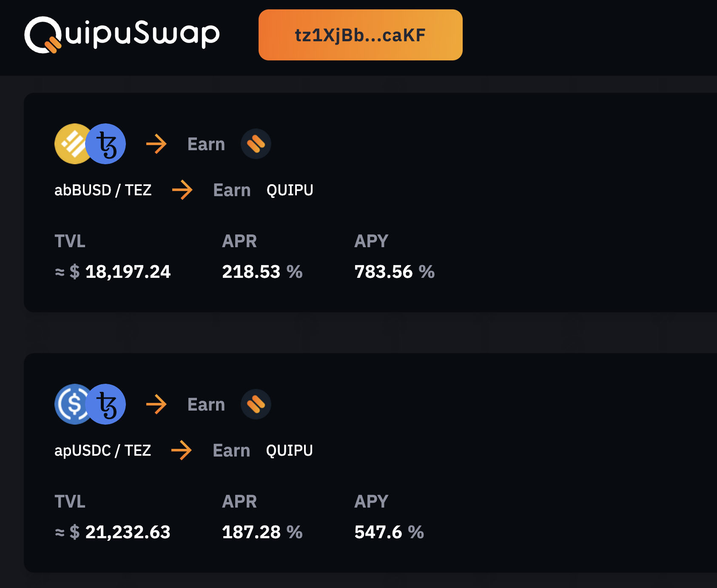This screenshot has width=717, height=588.
Task: Click the abBUSD token icon
Action: pos(71,144)
